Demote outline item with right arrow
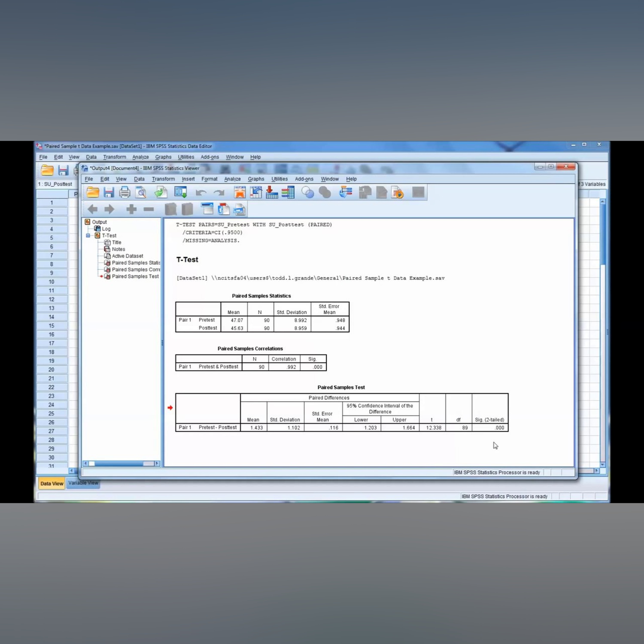Viewport: 644px width, 644px height. coord(109,209)
